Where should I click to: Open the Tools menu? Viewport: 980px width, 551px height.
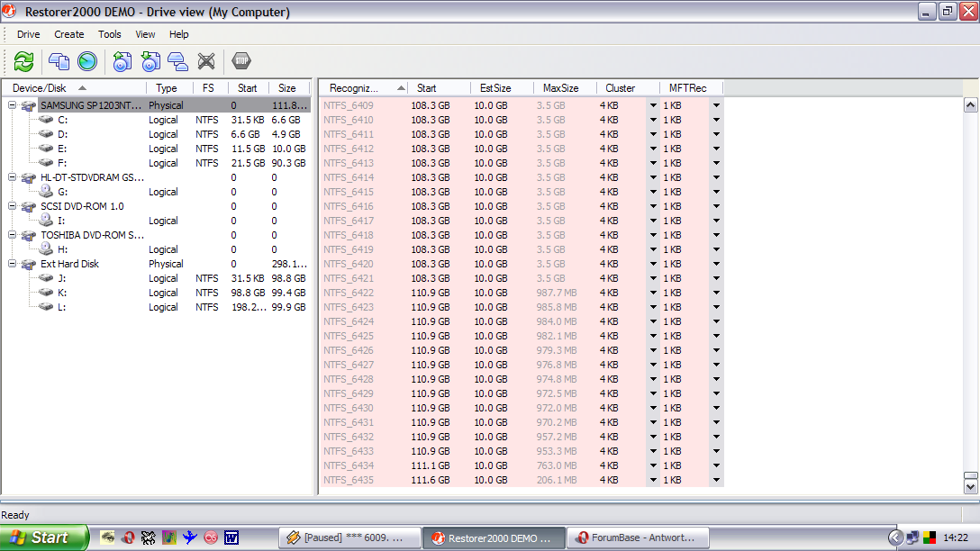pos(109,34)
